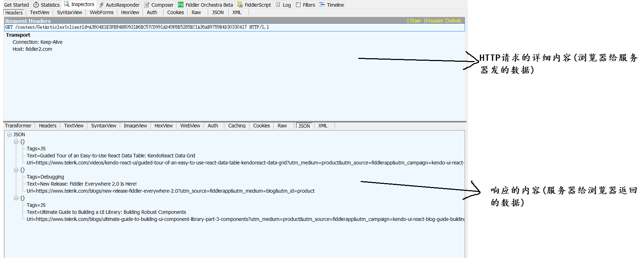Open the Get Started tab
This screenshot has height=259, width=644.
point(16,5)
